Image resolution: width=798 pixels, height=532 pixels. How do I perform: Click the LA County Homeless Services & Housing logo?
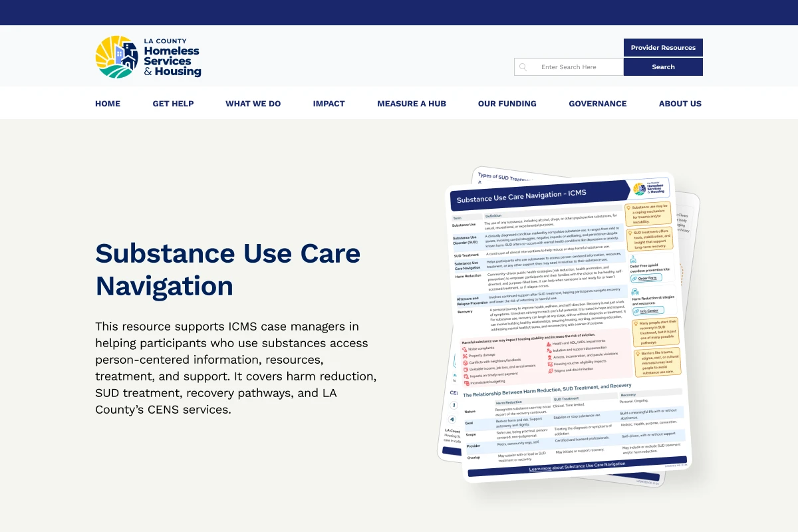coord(148,57)
